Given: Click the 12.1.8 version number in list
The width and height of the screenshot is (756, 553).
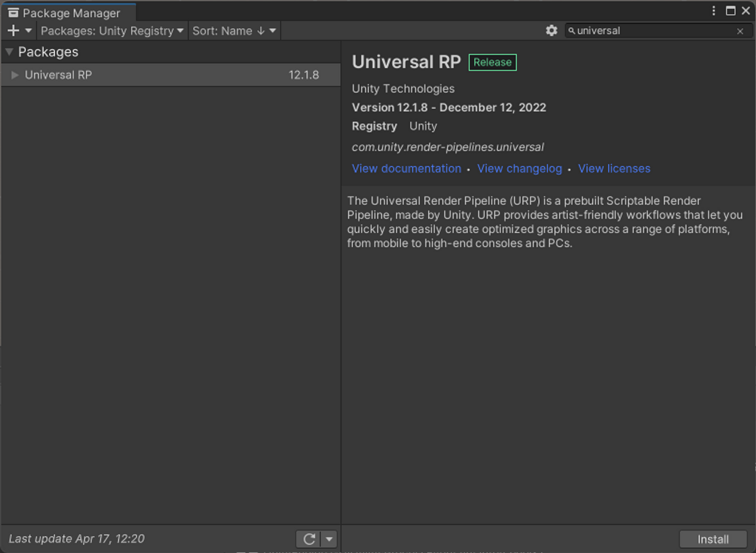Looking at the screenshot, I should click(304, 75).
